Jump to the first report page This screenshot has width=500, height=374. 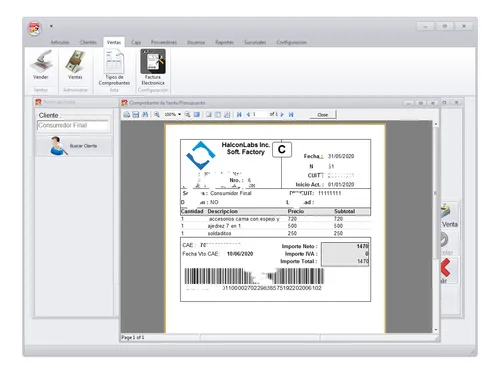[x=239, y=115]
